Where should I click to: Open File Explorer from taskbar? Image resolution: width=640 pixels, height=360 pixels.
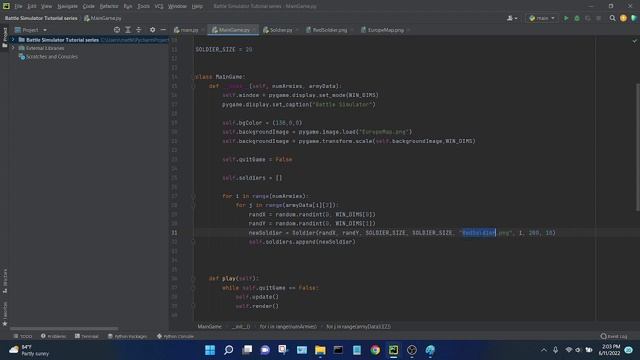pyautogui.click(x=320, y=350)
